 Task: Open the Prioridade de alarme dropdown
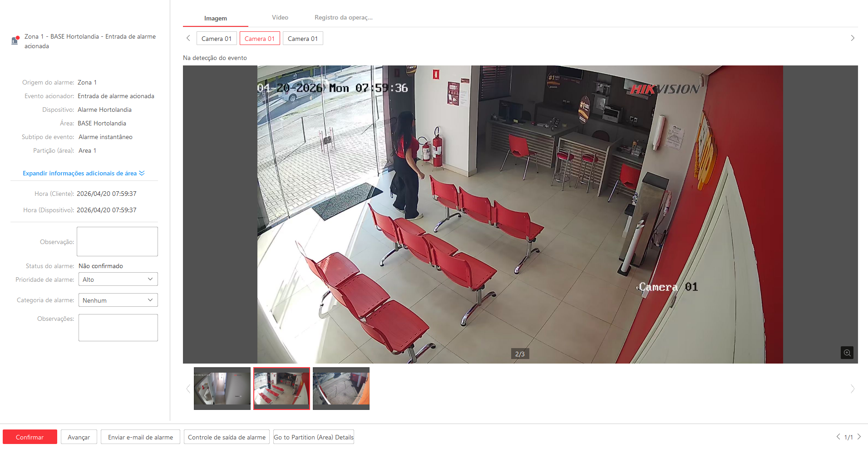(x=118, y=279)
